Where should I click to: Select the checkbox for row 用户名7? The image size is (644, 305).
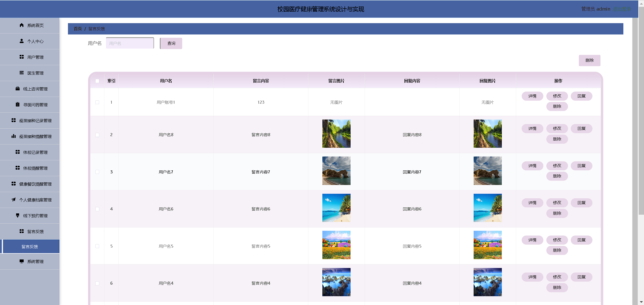click(97, 172)
